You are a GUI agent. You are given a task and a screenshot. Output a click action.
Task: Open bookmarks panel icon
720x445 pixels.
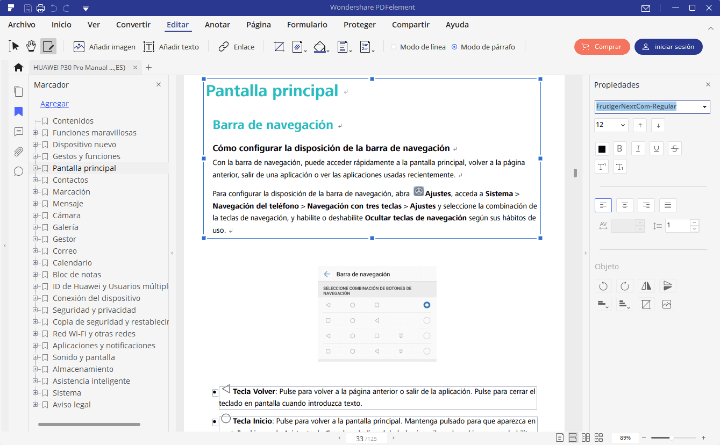pyautogui.click(x=18, y=112)
